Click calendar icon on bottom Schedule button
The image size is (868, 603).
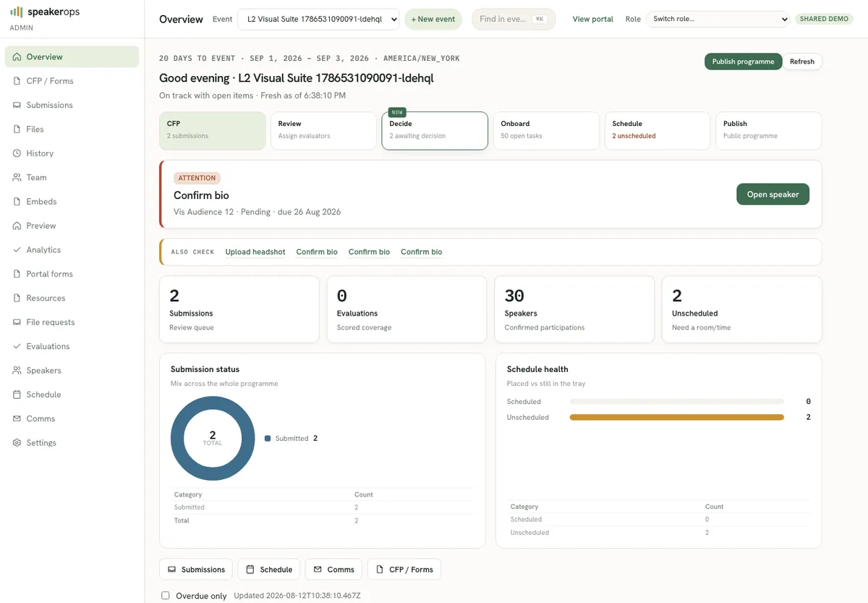point(250,570)
